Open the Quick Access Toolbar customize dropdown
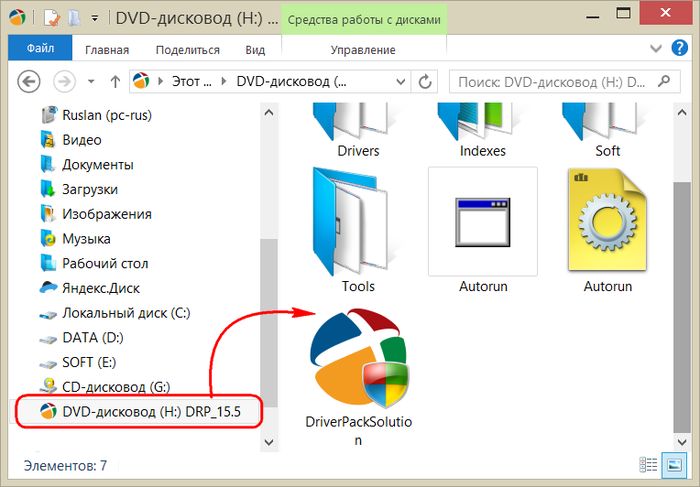This screenshot has width=700, height=487. tap(93, 18)
